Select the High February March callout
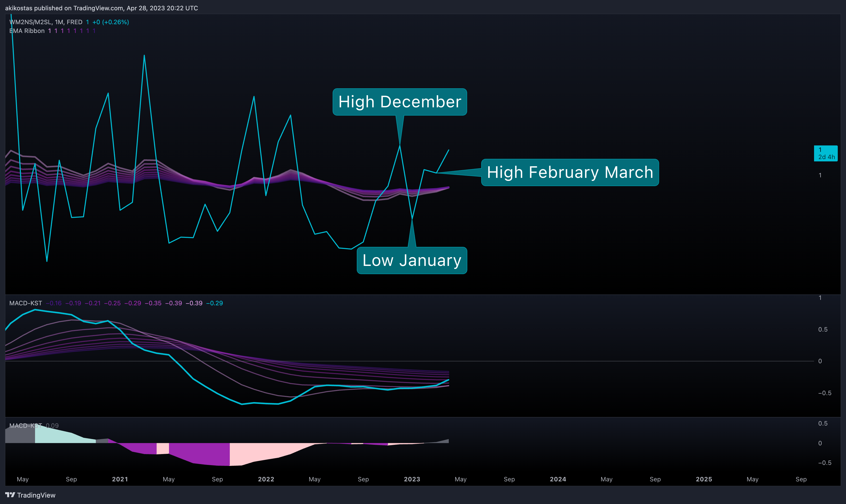This screenshot has width=846, height=504. (x=570, y=172)
